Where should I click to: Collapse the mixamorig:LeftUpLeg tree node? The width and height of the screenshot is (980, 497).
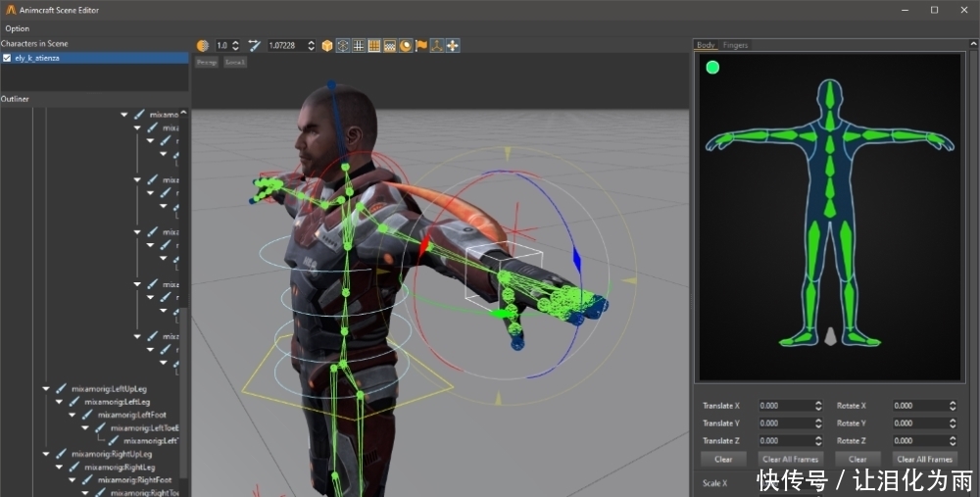45,388
